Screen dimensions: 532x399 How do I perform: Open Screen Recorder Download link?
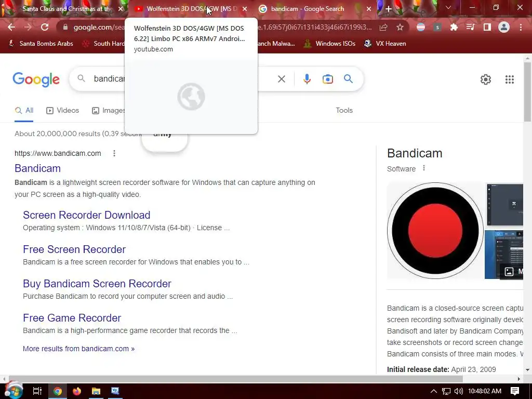87,215
